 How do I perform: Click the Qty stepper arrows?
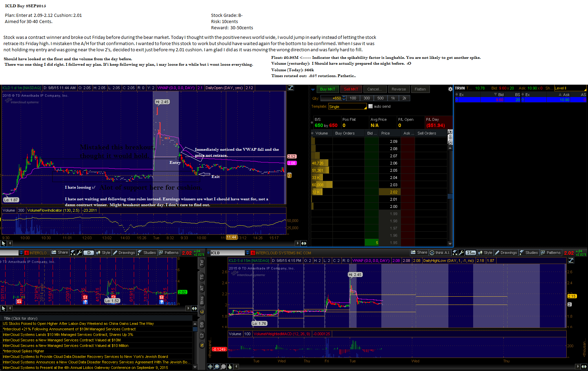[344, 98]
